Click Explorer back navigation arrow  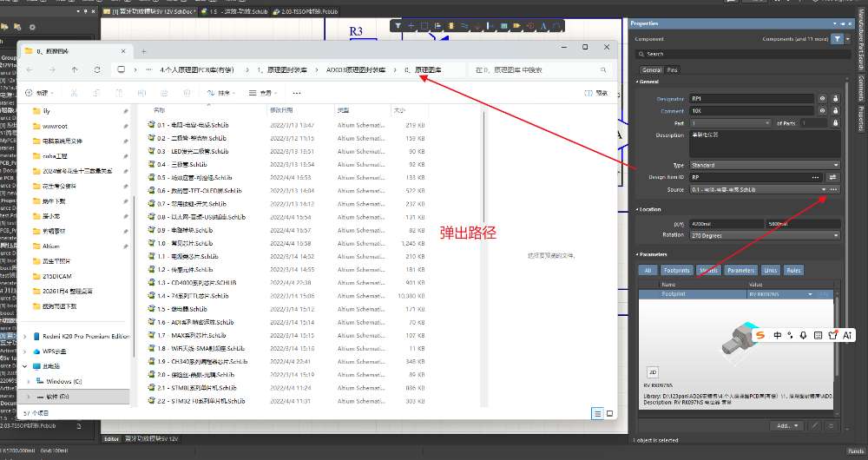point(30,69)
